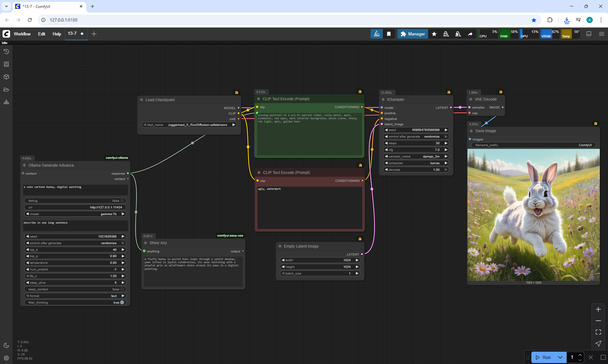Open settings gear in sidebar
608x364 pixels.
[x=6, y=358]
